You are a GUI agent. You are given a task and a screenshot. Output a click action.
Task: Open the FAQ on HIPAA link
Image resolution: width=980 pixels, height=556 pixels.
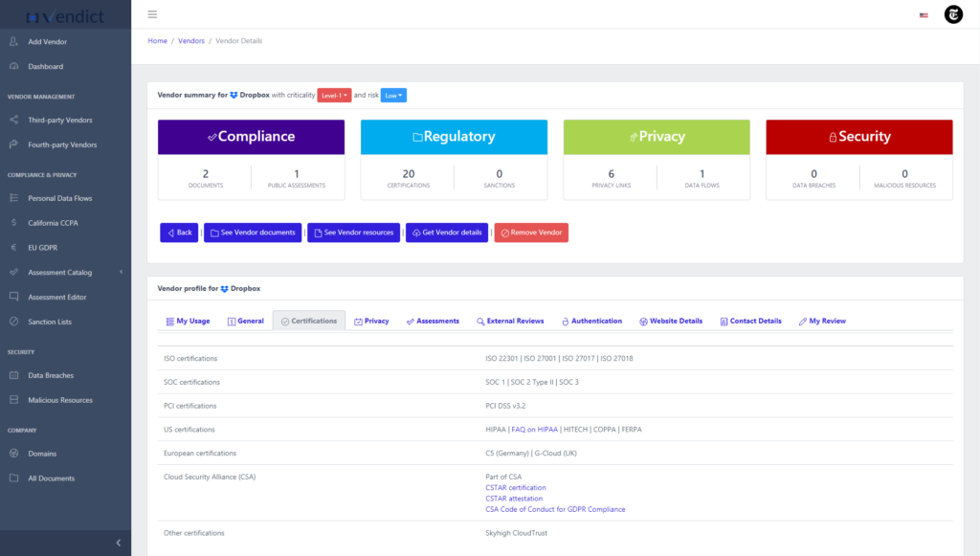pos(534,429)
